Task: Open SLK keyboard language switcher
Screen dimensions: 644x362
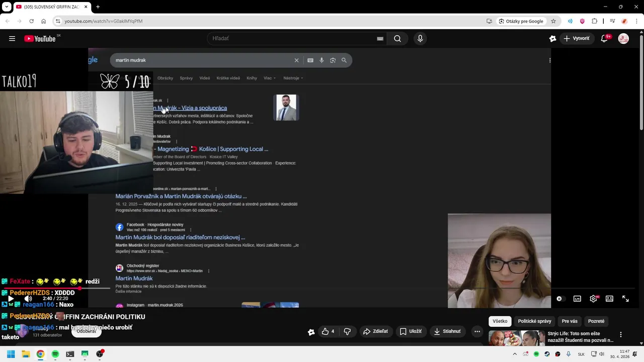Action: click(x=581, y=354)
